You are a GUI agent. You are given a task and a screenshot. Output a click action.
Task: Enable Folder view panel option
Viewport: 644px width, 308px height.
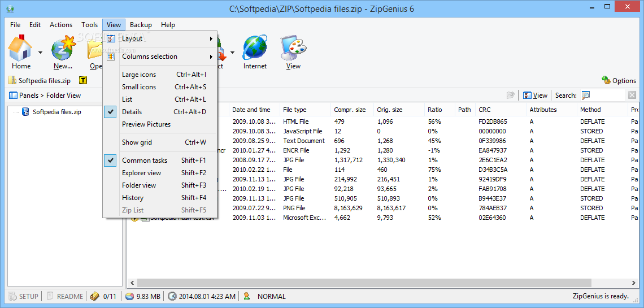tap(160, 185)
